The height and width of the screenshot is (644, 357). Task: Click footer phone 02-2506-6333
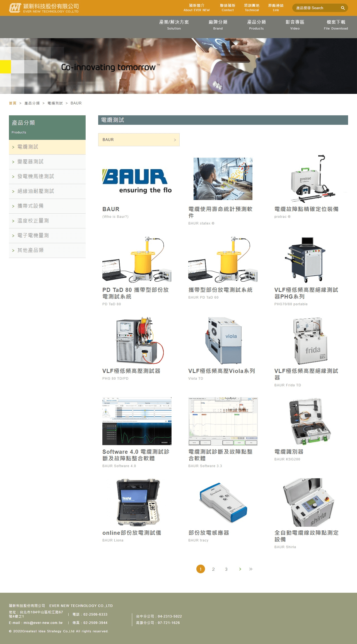click(x=95, y=614)
